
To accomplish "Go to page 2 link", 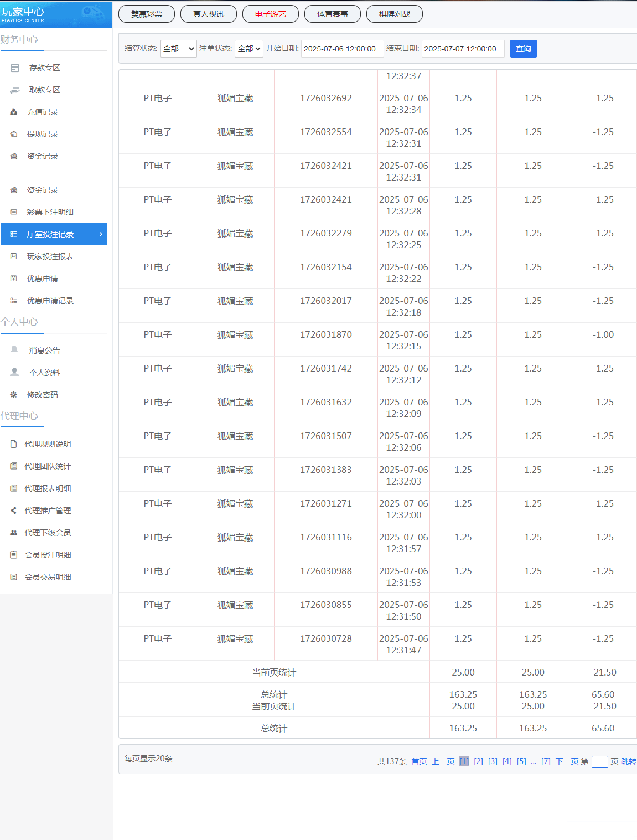I will point(478,761).
